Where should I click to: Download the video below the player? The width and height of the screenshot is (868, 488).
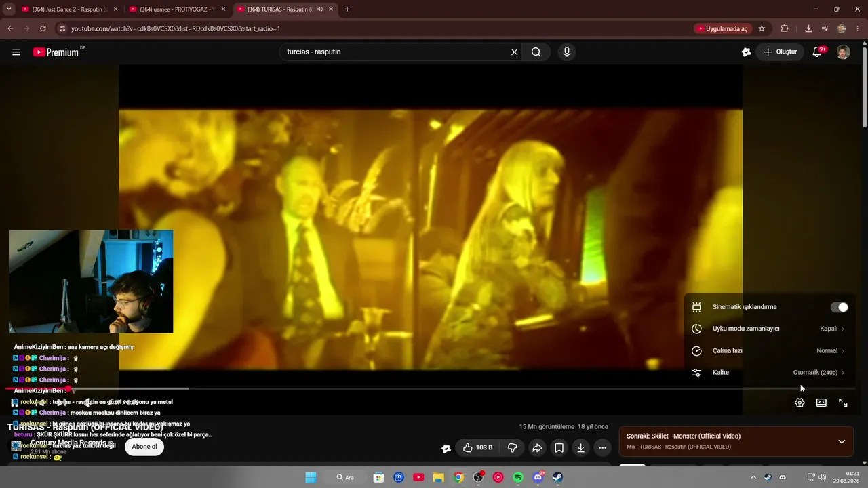580,448
